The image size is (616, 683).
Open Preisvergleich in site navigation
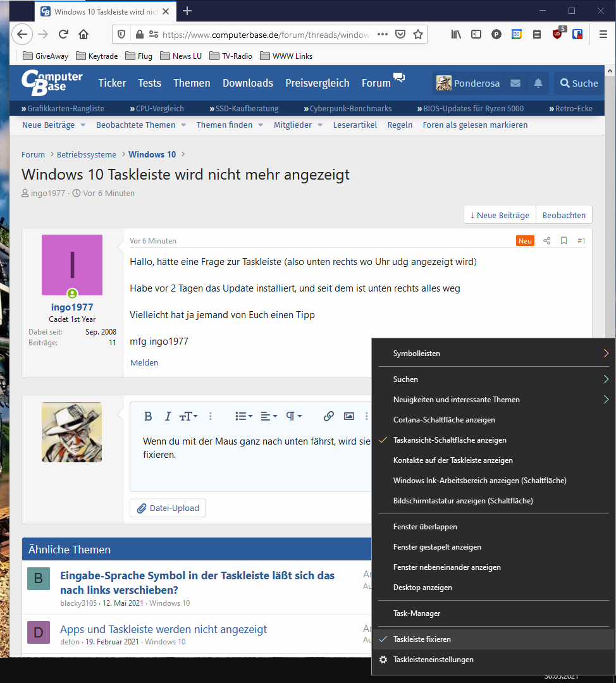[x=317, y=83]
